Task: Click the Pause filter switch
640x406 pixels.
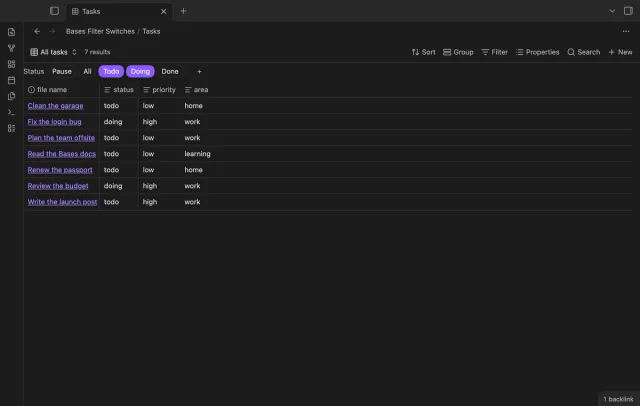Action: click(62, 71)
